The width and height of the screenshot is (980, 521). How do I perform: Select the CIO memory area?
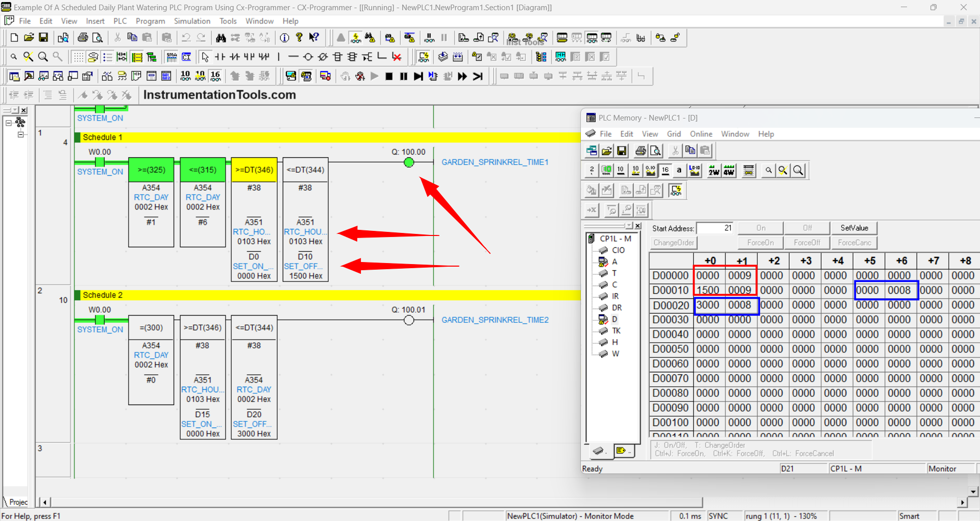618,250
